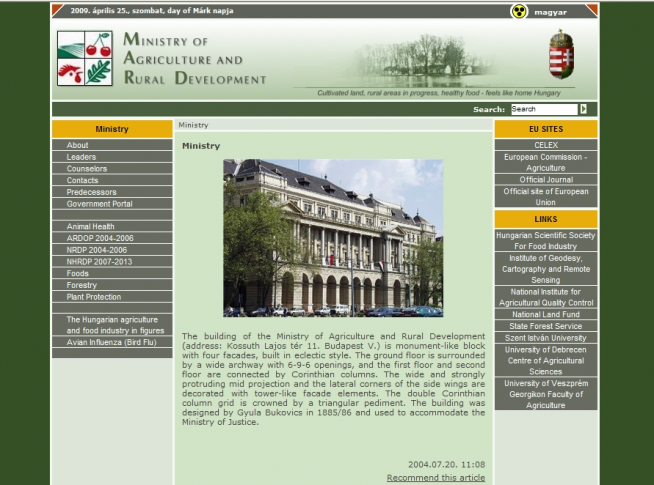The height and width of the screenshot is (485, 654).
Task: Open the National Land Fund link
Action: 546,314
